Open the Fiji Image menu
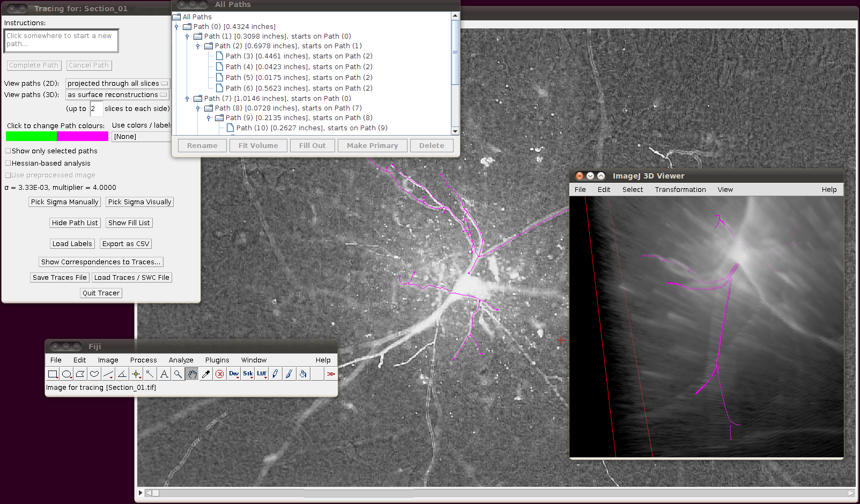 click(x=108, y=360)
